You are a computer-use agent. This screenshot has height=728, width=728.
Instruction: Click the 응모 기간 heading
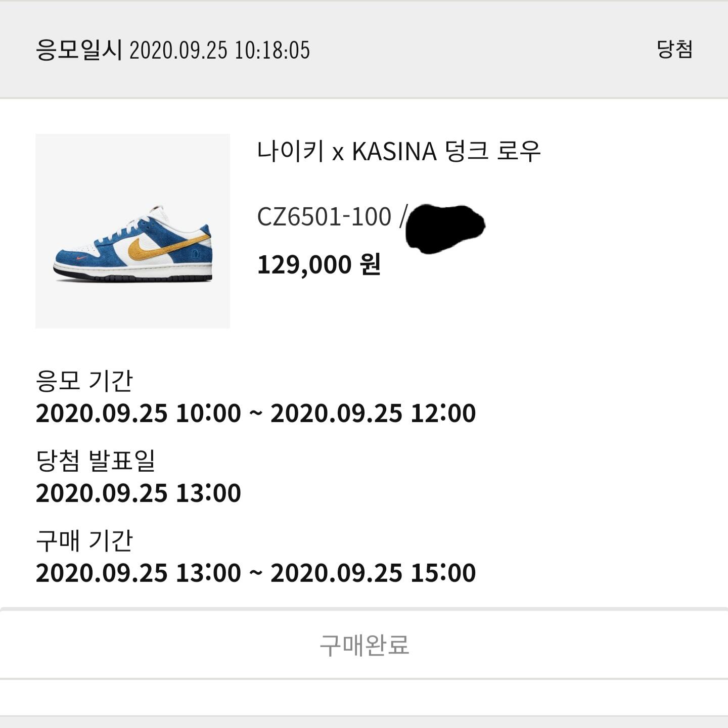84,381
